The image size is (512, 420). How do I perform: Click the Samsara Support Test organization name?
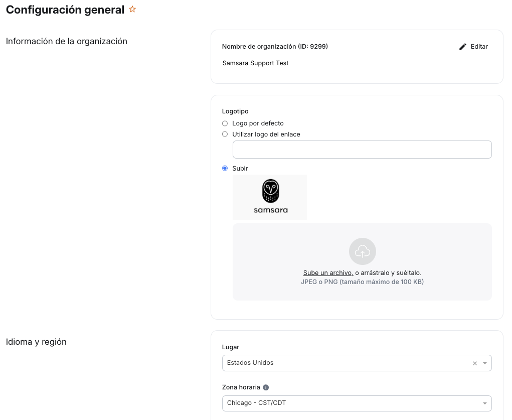256,63
